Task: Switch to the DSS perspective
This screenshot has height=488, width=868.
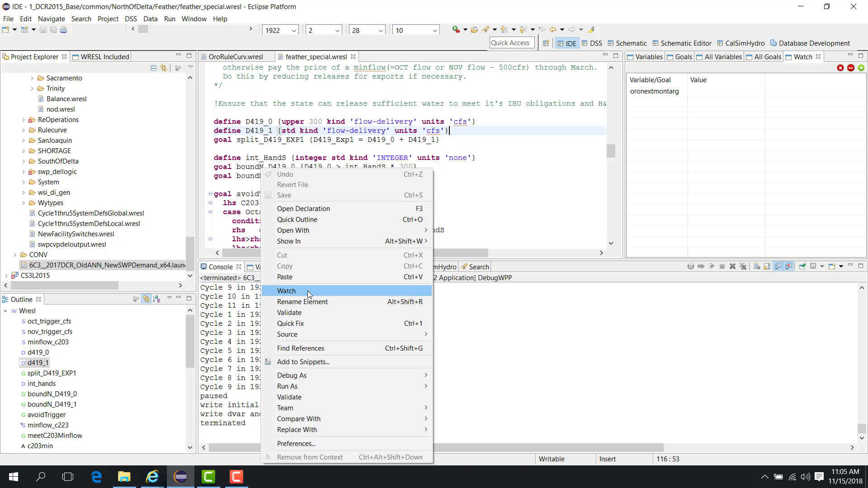Action: click(592, 43)
